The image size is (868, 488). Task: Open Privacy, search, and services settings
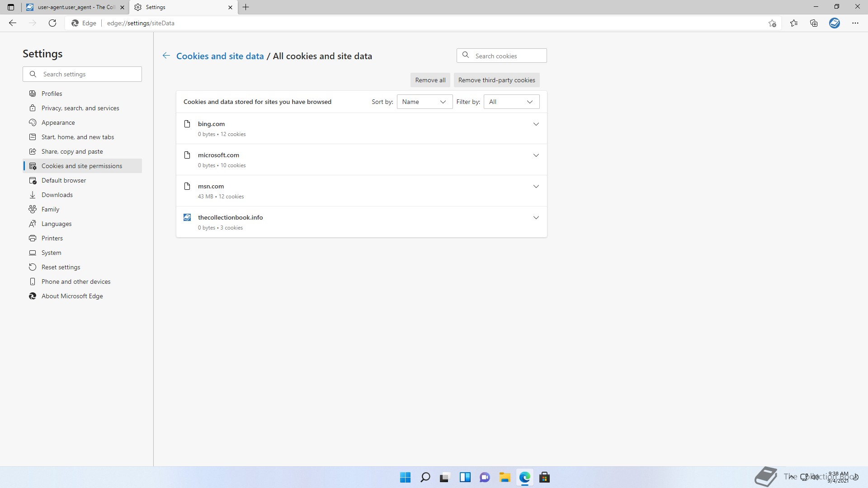pyautogui.click(x=82, y=108)
